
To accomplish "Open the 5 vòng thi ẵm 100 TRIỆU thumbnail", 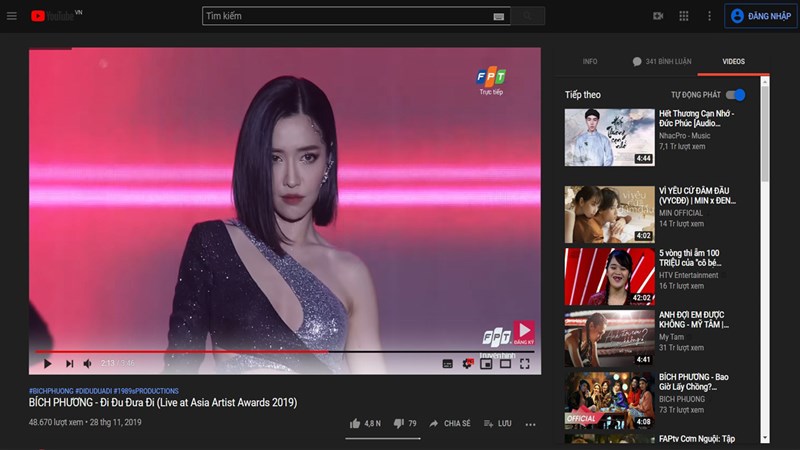I will click(x=609, y=277).
